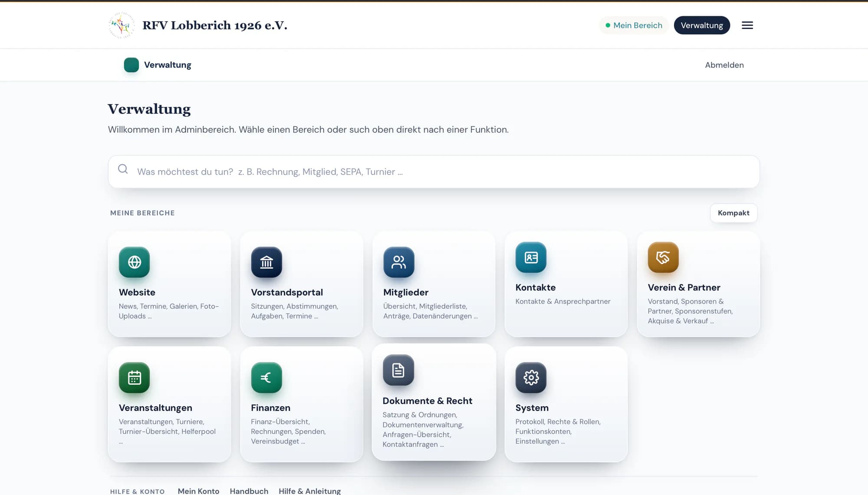Viewport: 868px width, 495px height.
Task: Focus the 'Was möchtest du tun?' search field
Action: [434, 172]
